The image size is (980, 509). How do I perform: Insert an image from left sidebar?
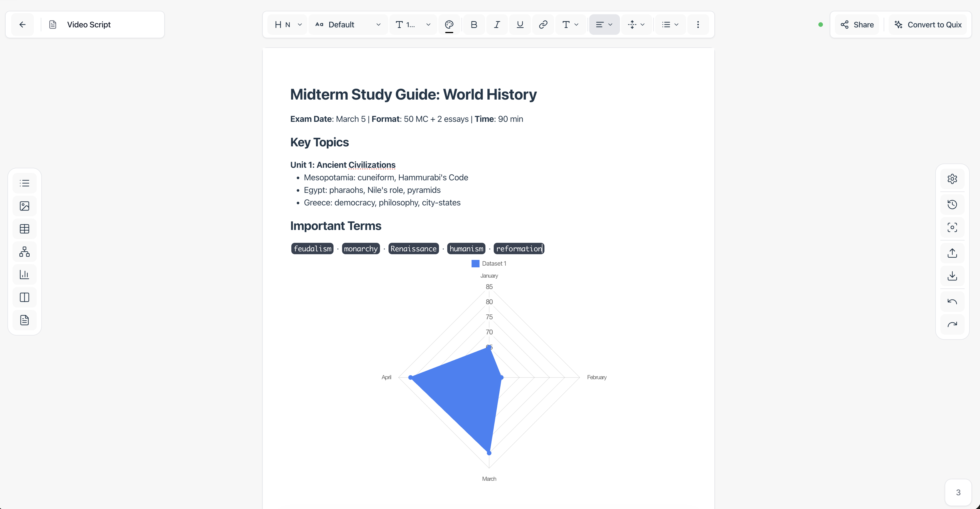pyautogui.click(x=24, y=206)
